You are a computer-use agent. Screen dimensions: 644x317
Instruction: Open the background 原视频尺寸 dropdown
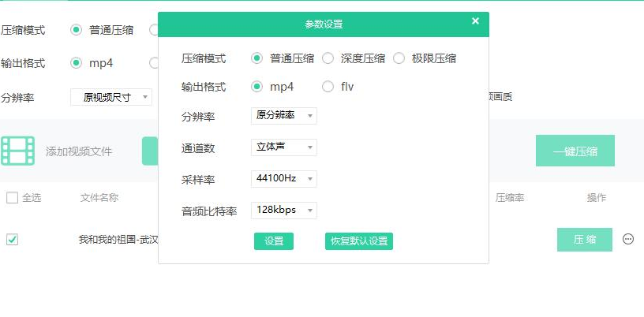pos(111,97)
